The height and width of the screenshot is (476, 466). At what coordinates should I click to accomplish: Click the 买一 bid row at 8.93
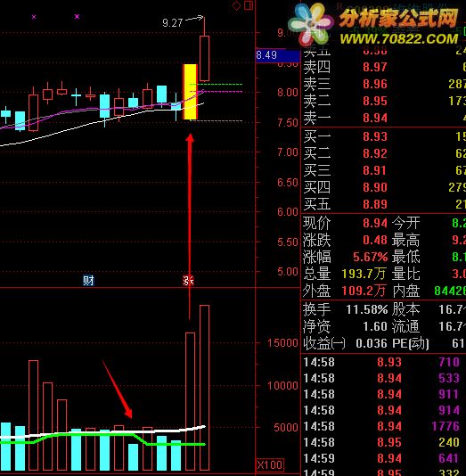(385, 136)
